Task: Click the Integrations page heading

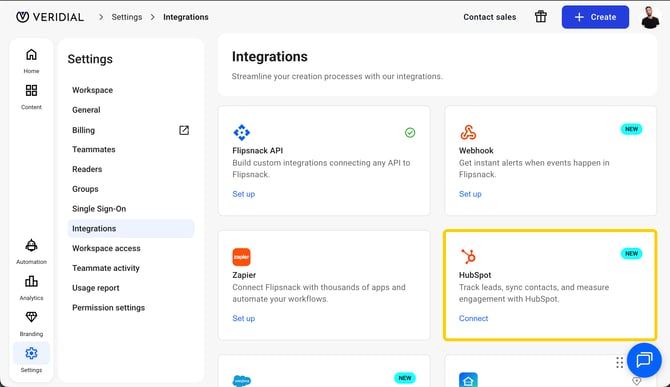Action: 270,56
